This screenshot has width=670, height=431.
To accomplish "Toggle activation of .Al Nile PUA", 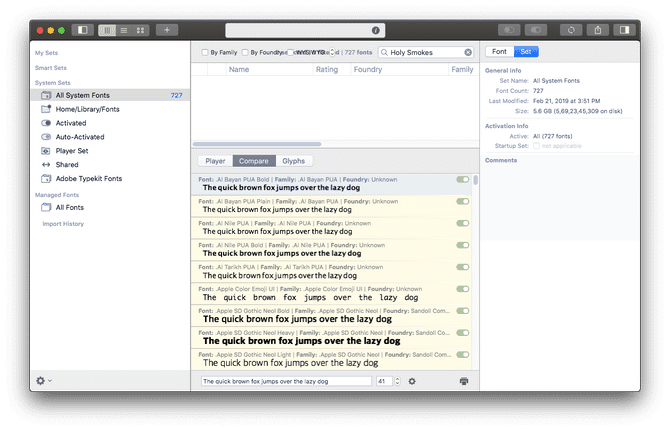I will 463,223.
